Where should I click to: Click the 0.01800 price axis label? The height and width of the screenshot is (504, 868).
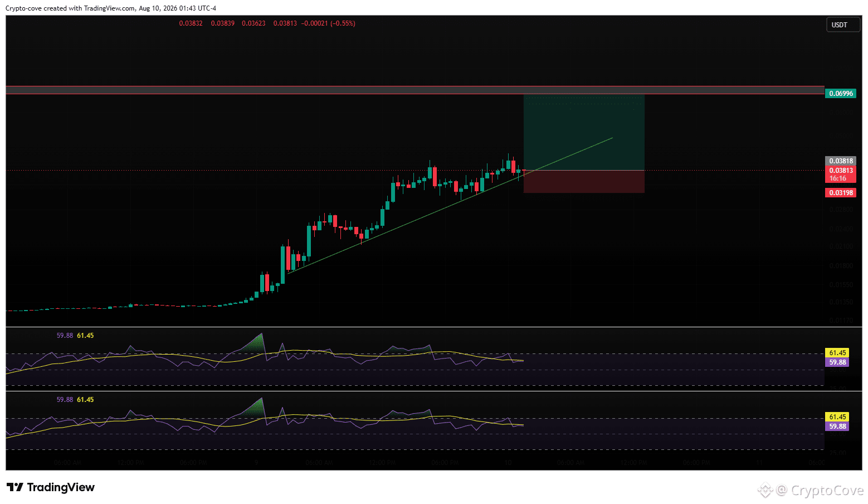click(x=841, y=266)
